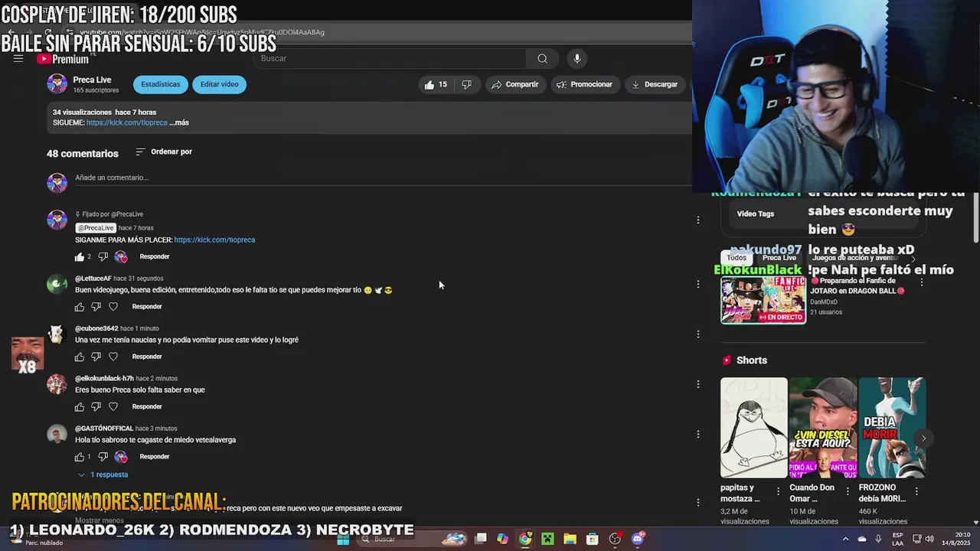The width and height of the screenshot is (980, 551).
Task: Show next Shorts with right chevron
Action: coord(923,439)
